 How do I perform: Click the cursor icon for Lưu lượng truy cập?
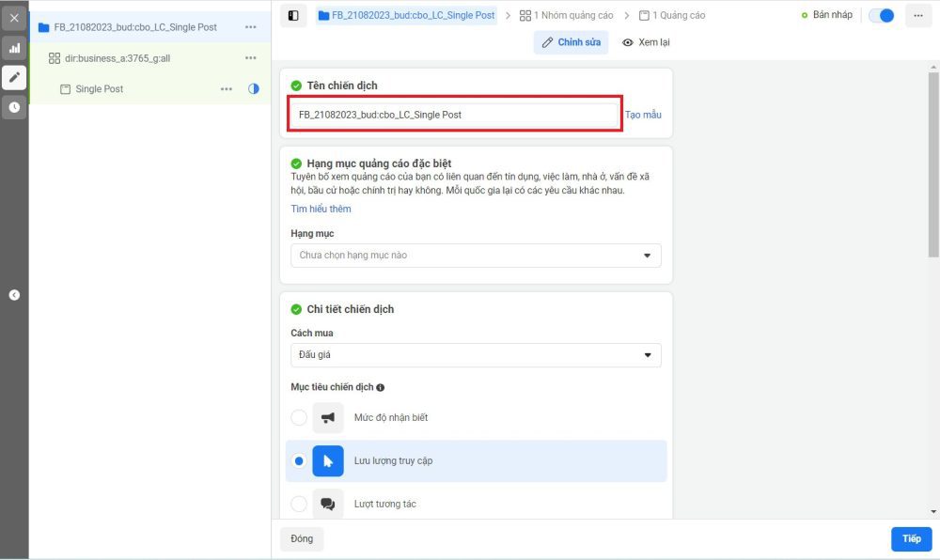pyautogui.click(x=328, y=460)
